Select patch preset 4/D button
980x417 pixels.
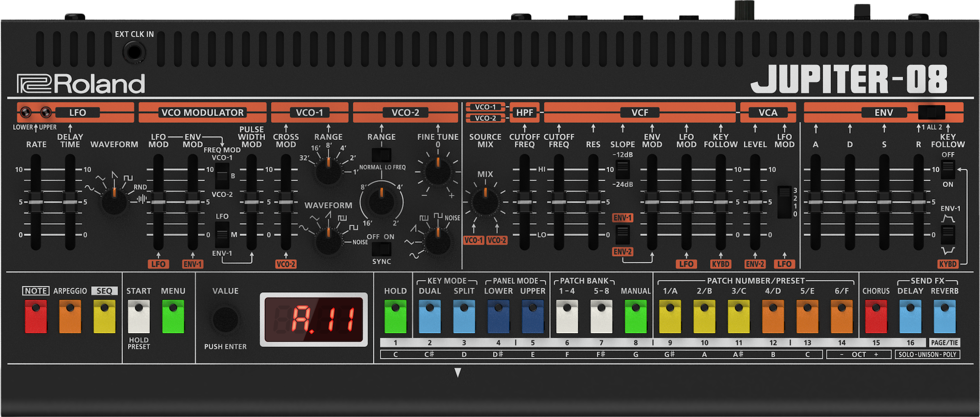click(x=773, y=316)
